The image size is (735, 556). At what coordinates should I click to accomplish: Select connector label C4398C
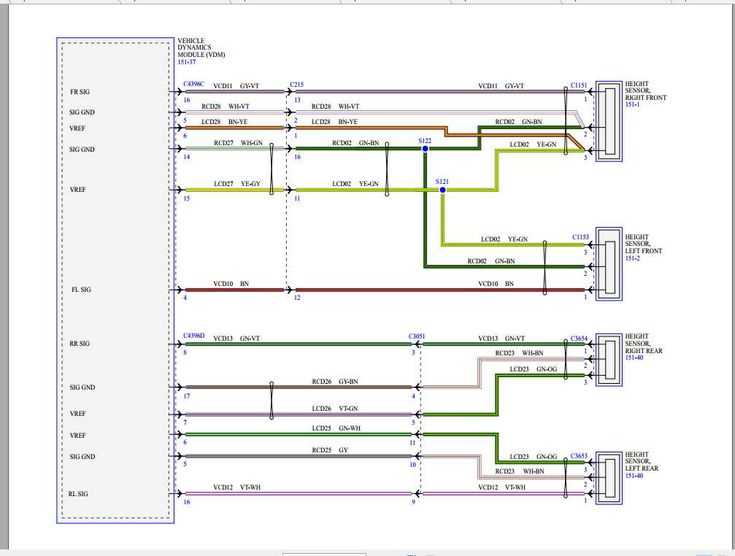194,84
